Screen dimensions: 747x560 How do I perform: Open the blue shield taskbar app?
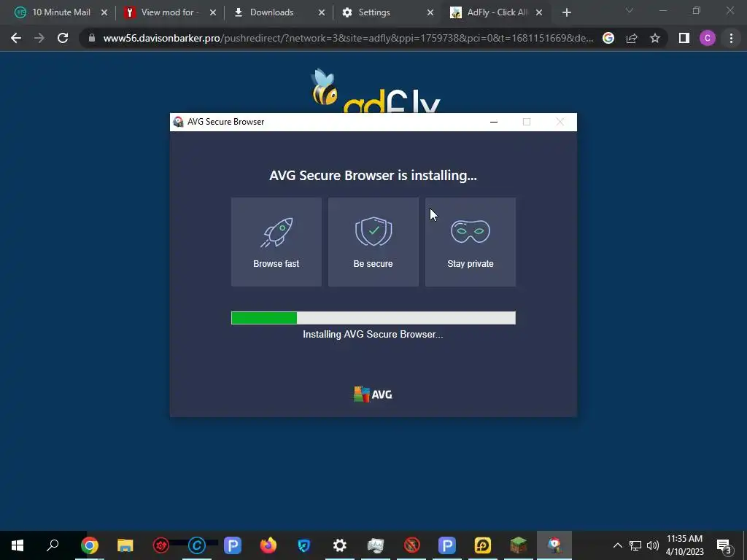pyautogui.click(x=304, y=545)
